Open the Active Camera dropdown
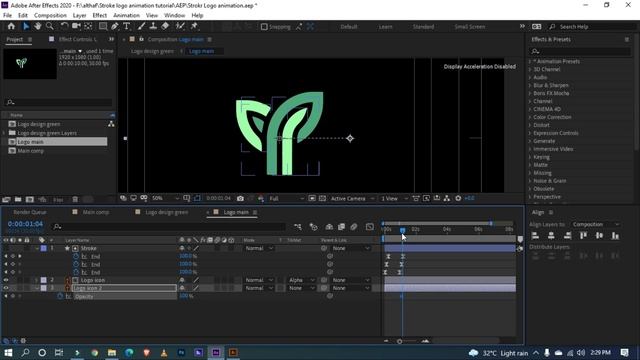 point(352,198)
